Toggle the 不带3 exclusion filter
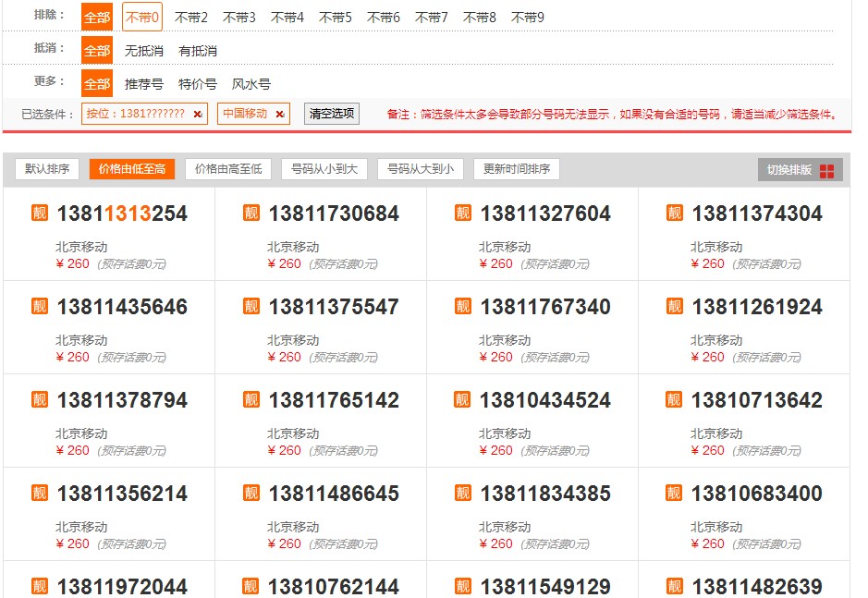 [x=239, y=18]
